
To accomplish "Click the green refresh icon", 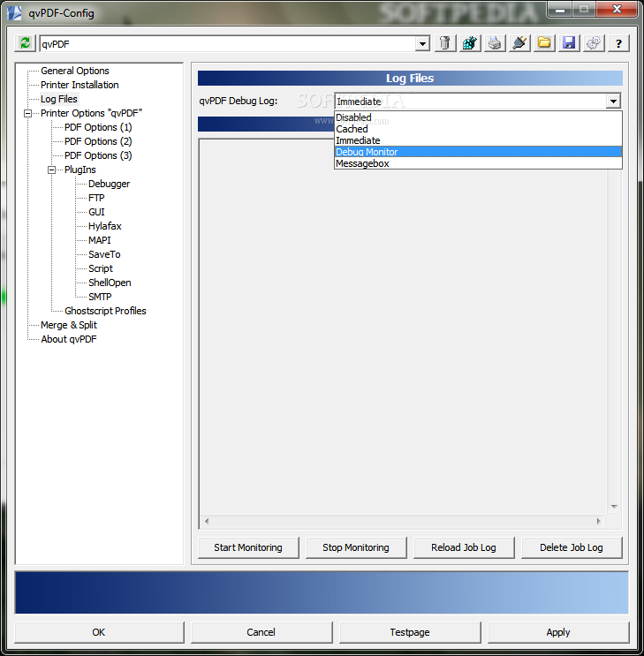I will click(25, 43).
